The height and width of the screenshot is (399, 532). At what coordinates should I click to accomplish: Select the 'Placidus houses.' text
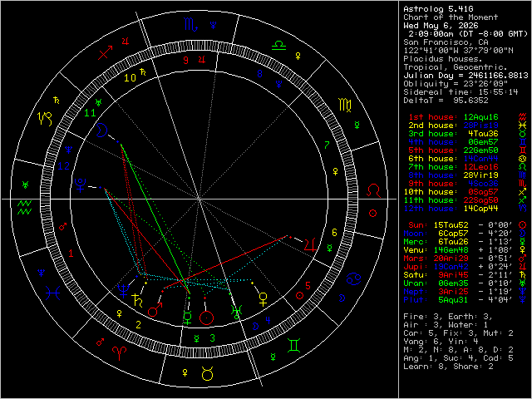click(x=443, y=59)
